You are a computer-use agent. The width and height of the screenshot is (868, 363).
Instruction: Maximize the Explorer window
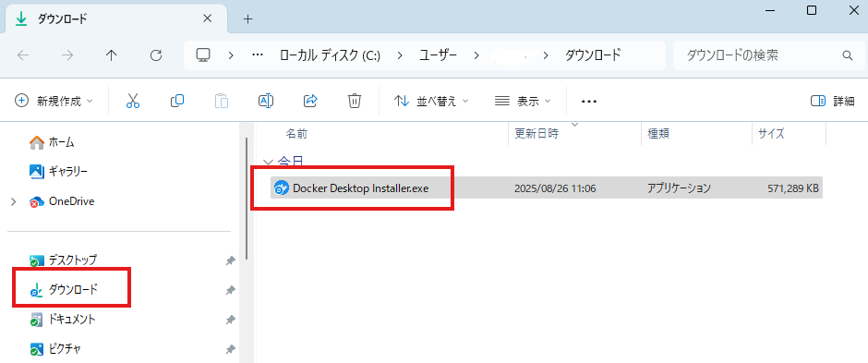(x=812, y=10)
